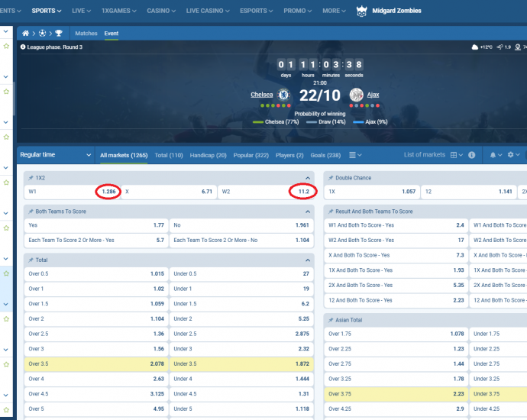Viewport: 527px width, 420px height.
Task: Select the Goals (238) tab
Action: [x=325, y=155]
